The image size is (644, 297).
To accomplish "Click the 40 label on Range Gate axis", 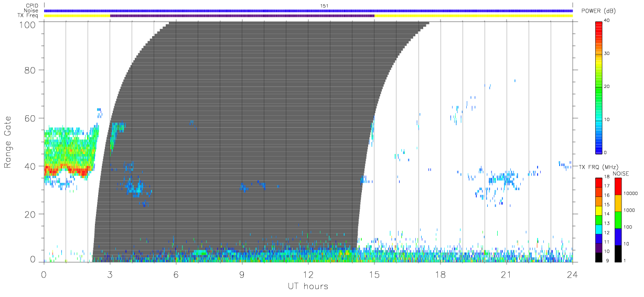I will point(30,166).
